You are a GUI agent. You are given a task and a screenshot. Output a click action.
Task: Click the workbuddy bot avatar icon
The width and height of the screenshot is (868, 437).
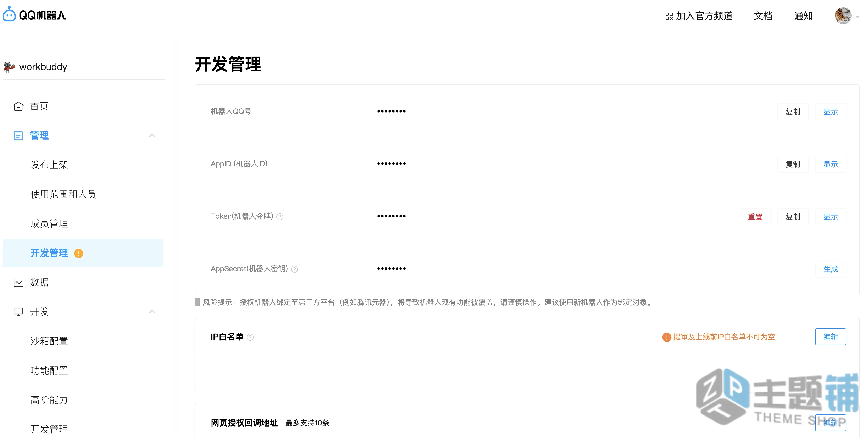[9, 67]
